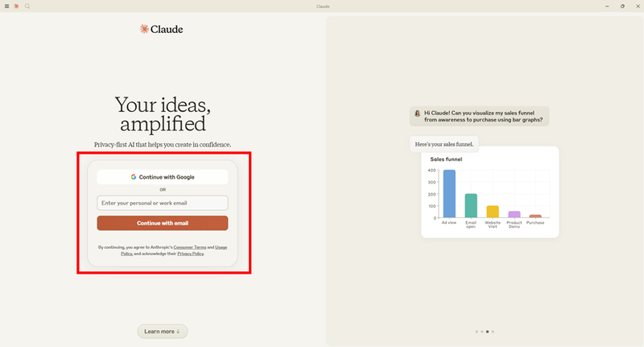
Task: Click the Claude logo above the headline
Action: 162,29
